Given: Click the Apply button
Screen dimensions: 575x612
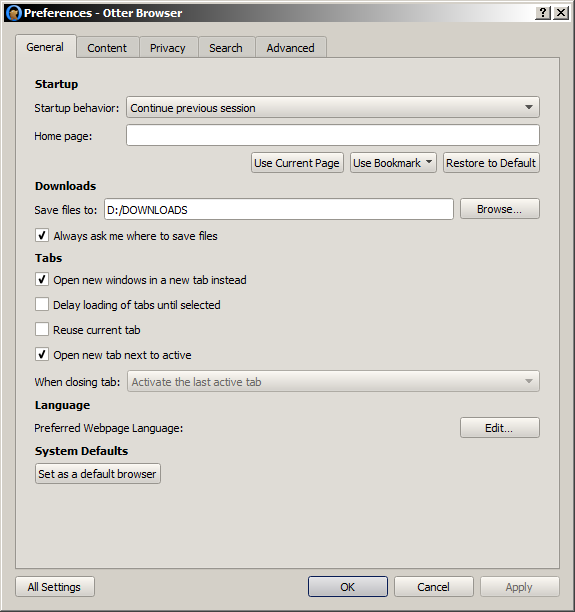Looking at the screenshot, I should pos(519,587).
